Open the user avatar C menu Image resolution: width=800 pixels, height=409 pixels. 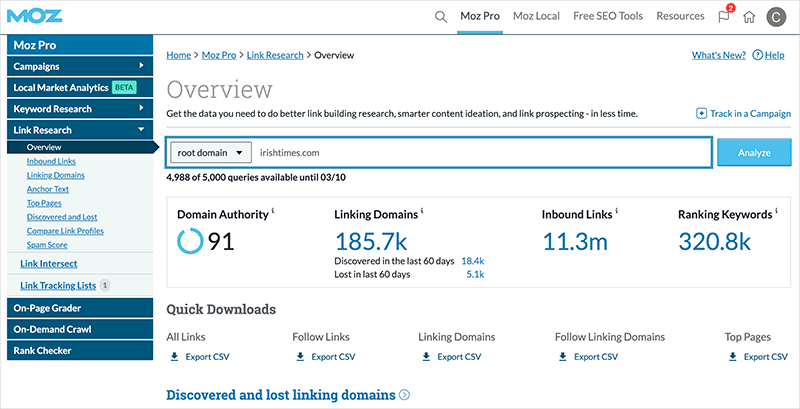coord(776,17)
